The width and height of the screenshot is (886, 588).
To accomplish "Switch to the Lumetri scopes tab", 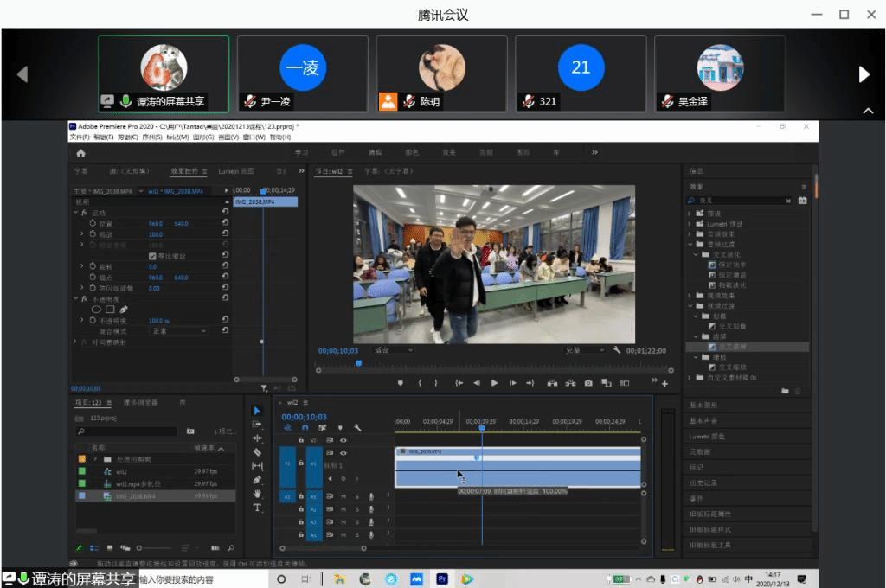I will pyautogui.click(x=235, y=171).
